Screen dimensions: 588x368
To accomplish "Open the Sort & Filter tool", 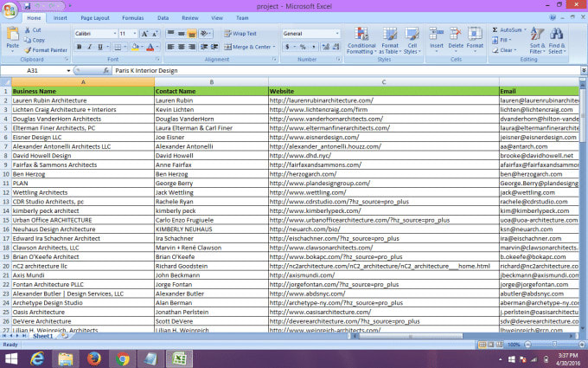I will pos(537,41).
